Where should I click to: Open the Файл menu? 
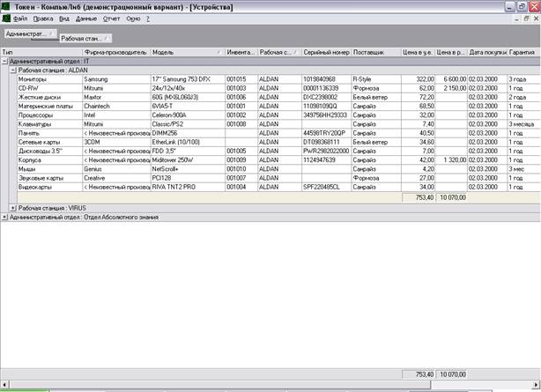tap(20, 18)
